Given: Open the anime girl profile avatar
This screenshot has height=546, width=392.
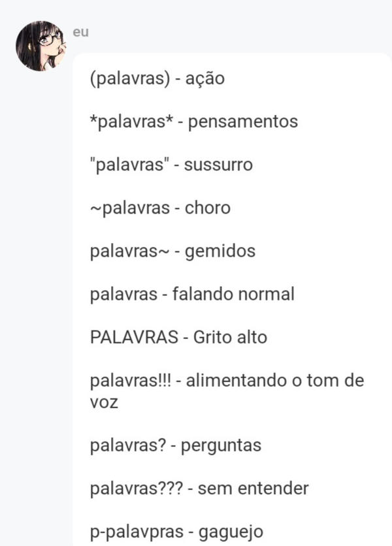Looking at the screenshot, I should (41, 46).
